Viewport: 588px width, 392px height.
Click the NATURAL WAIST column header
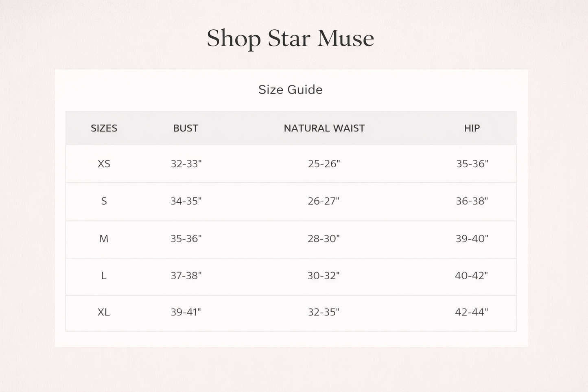click(x=324, y=128)
